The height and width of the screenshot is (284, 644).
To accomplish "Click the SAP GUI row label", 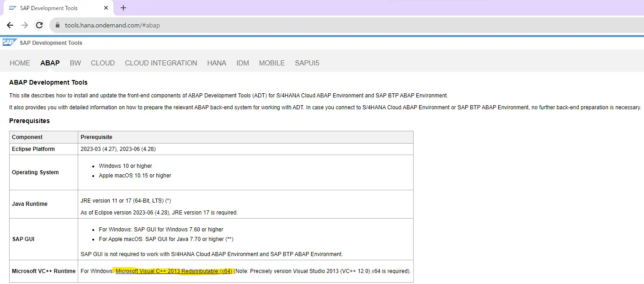I will pyautogui.click(x=23, y=239).
